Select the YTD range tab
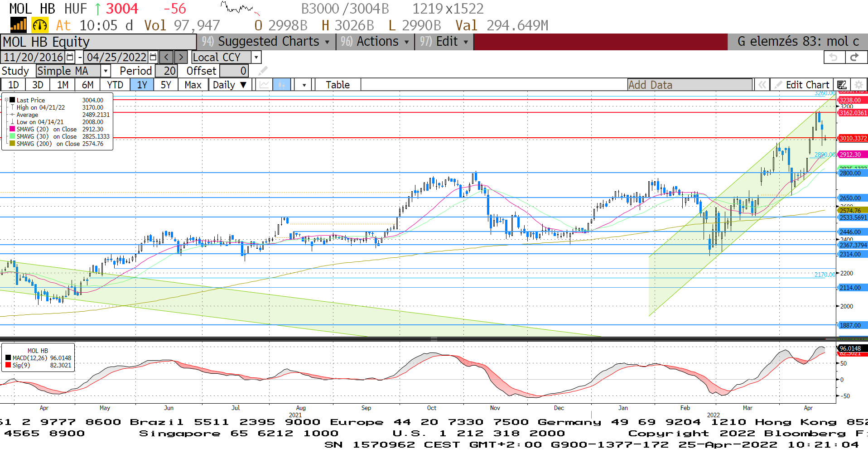This screenshot has width=868, height=468. point(115,85)
